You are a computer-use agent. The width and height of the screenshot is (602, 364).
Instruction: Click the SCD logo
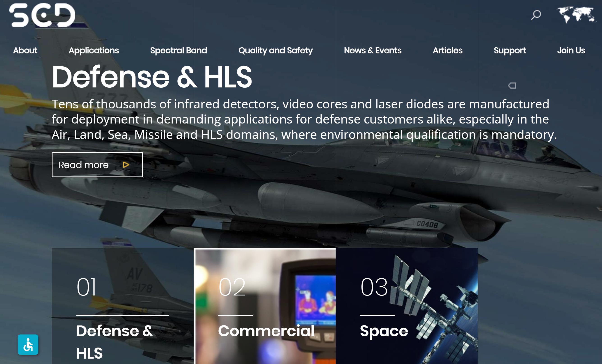42,15
